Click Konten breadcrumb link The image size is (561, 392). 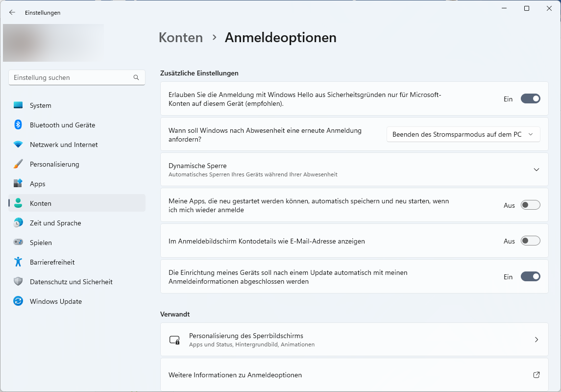[181, 38]
